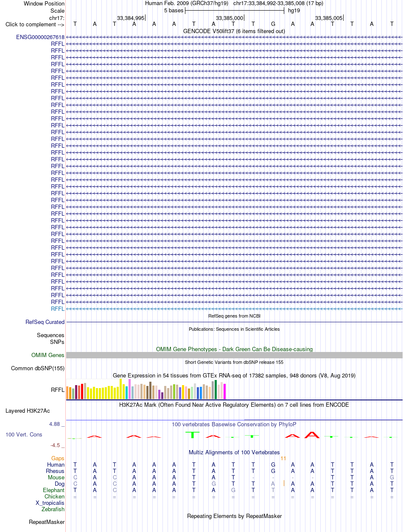This screenshot has width=403, height=532.
Task: Open the RefSeq Curated track label
Action: tap(45, 322)
